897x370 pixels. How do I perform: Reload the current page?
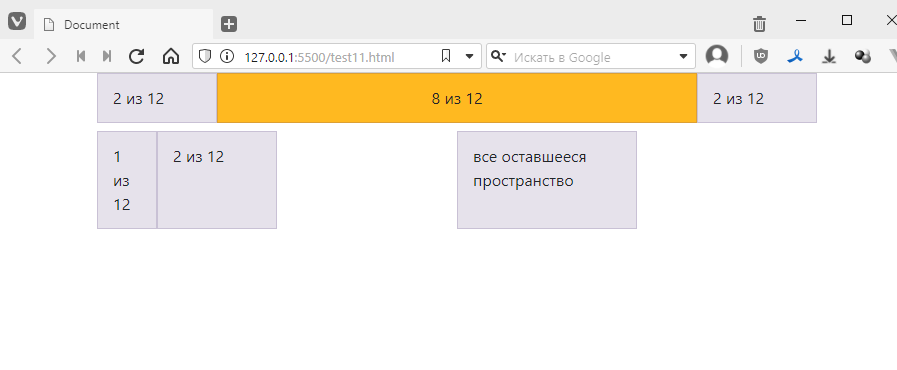136,56
